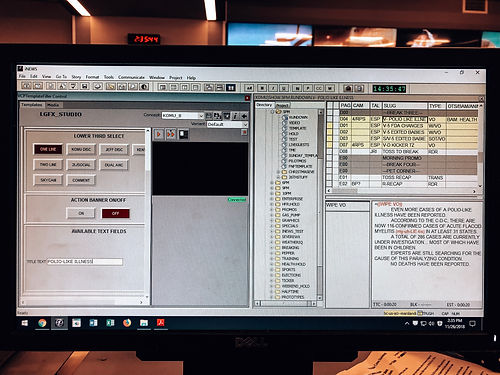
Task: Open Excel from the taskbar
Action: [x=110, y=323]
